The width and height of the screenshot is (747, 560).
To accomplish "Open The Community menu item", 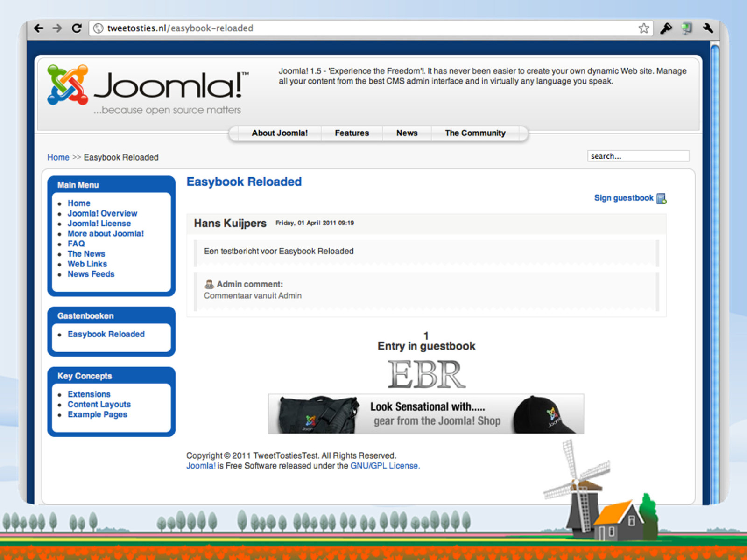I will point(475,133).
